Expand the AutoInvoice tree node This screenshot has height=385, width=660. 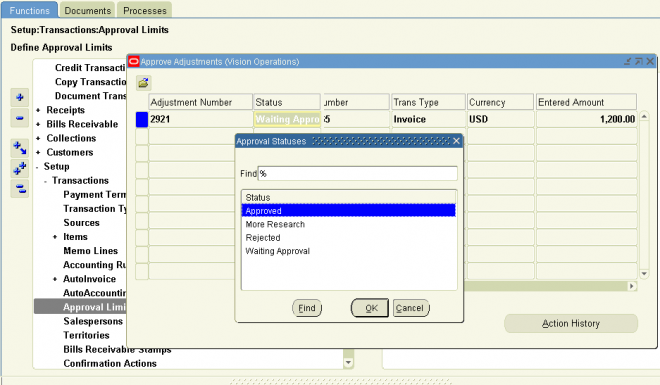pyautogui.click(x=55, y=279)
